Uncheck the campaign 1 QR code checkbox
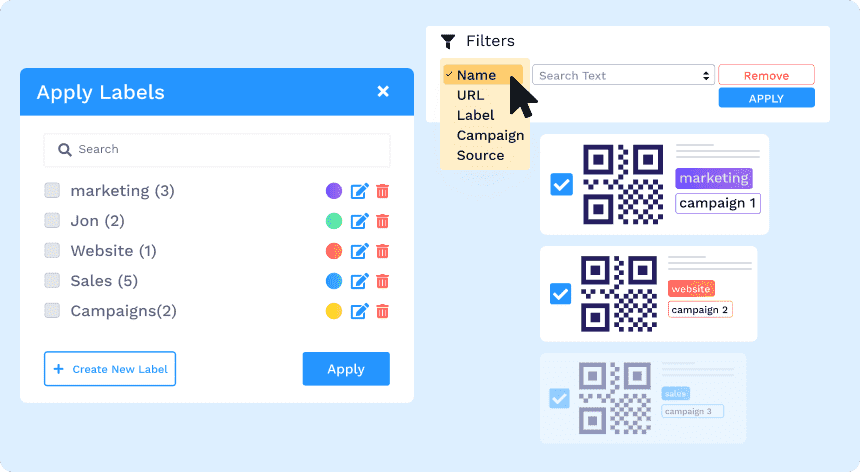Screen dimensions: 860x472 tap(561, 184)
